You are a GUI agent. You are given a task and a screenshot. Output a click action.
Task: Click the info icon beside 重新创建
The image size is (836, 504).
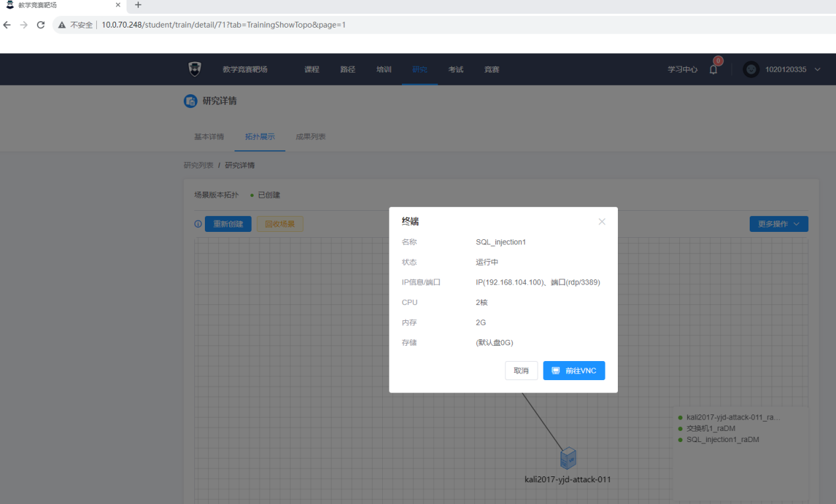[x=198, y=224]
